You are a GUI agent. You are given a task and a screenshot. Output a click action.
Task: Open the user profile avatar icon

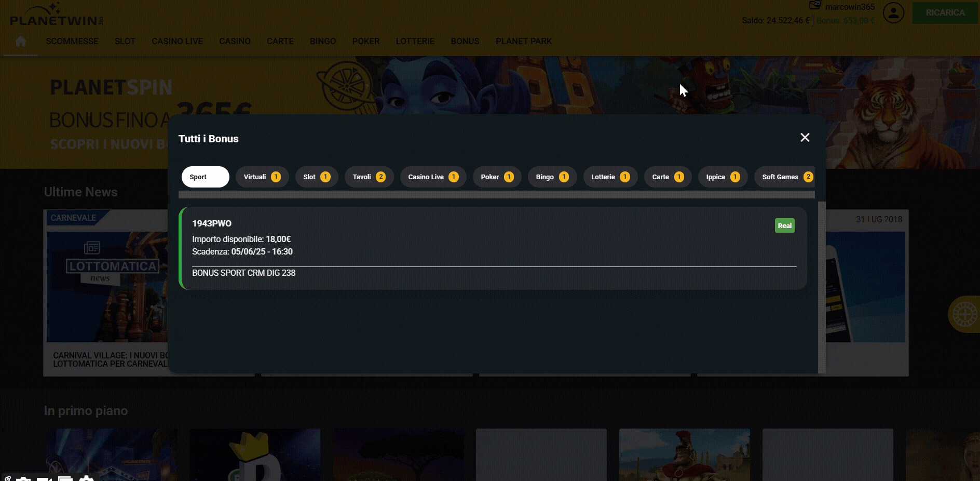pos(894,13)
